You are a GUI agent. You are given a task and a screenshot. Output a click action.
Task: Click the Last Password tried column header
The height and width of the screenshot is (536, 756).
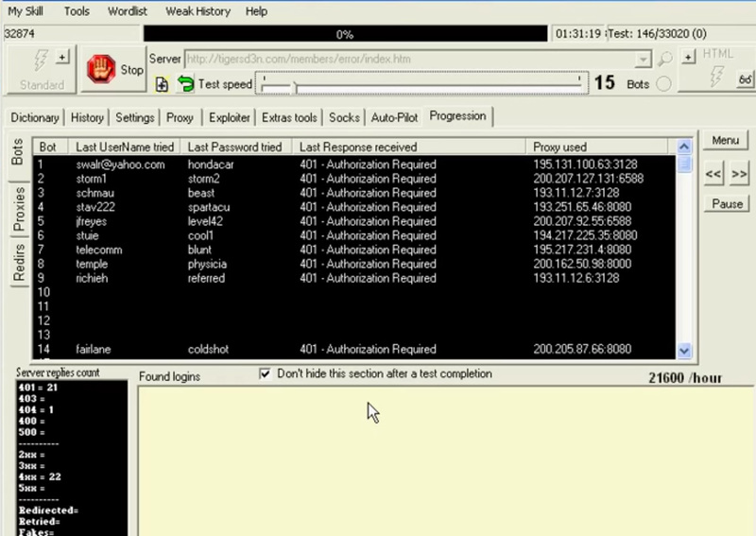[x=235, y=147]
